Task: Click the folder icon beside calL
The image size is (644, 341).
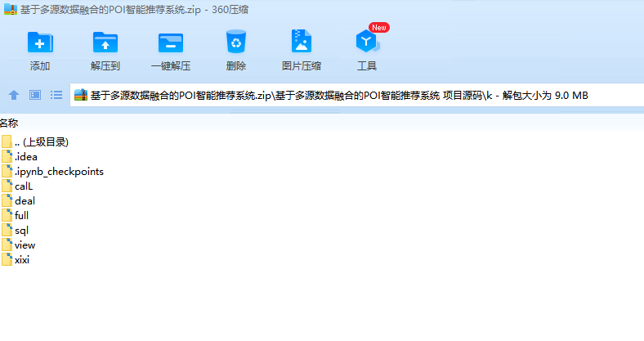Action: point(7,186)
